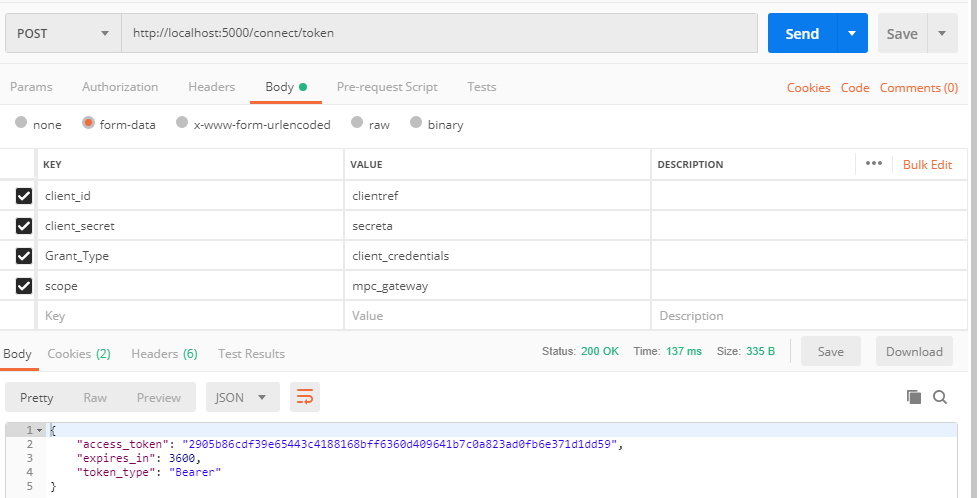The height and width of the screenshot is (498, 980).
Task: Select the x-www-form-urlencoded radio option
Action: tap(182, 124)
